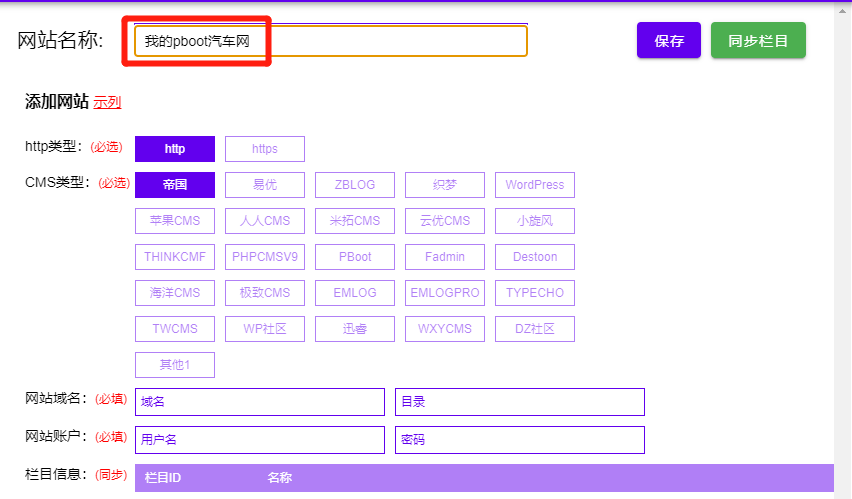Choose ZBLOG CMS type
Viewport: 852px width, 499px height.
(355, 185)
